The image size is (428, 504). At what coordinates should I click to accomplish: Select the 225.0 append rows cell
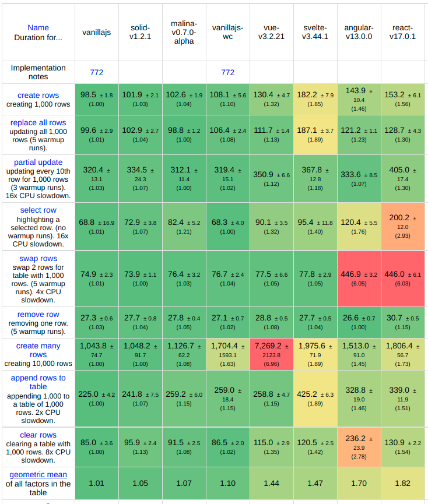point(96,399)
